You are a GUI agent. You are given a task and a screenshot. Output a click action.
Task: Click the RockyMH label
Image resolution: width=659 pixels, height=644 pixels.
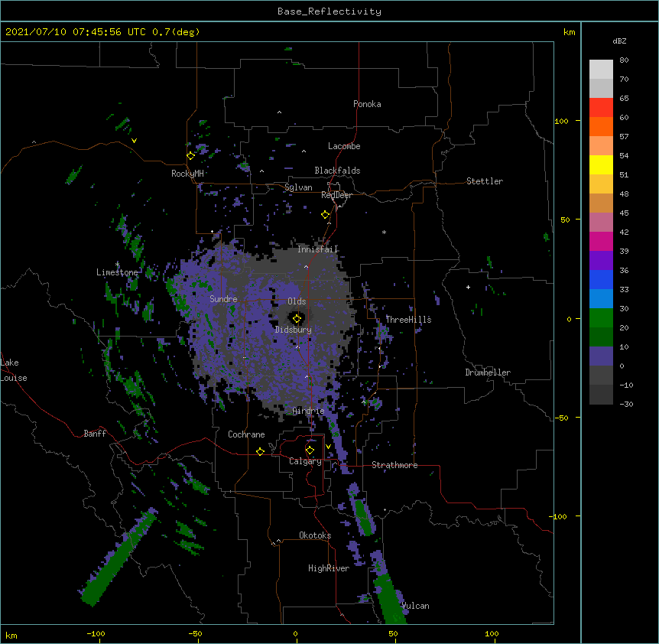tap(187, 174)
